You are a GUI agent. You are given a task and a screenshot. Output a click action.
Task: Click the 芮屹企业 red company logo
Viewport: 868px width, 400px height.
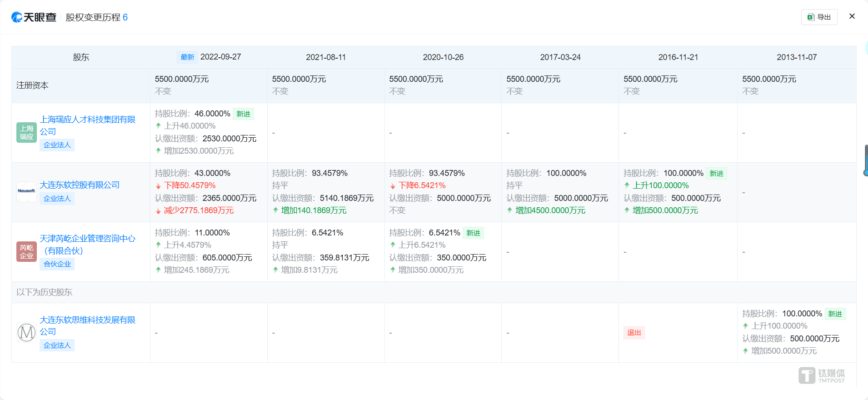(x=26, y=251)
